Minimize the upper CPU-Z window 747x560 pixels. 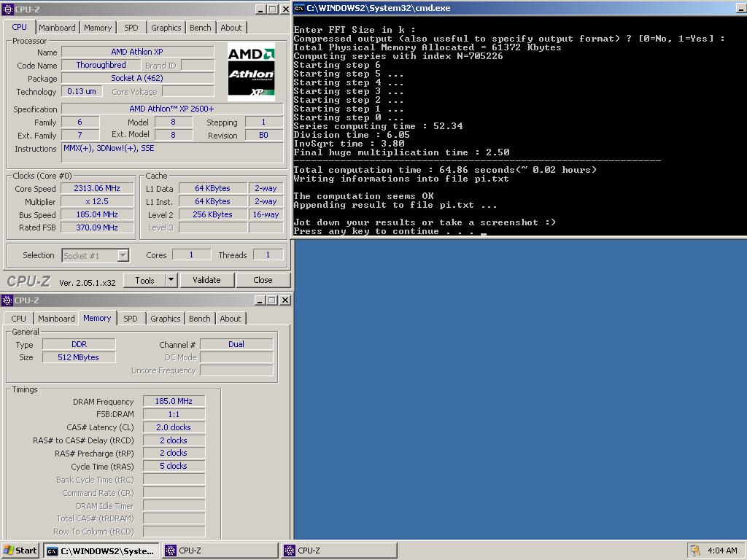[260, 9]
